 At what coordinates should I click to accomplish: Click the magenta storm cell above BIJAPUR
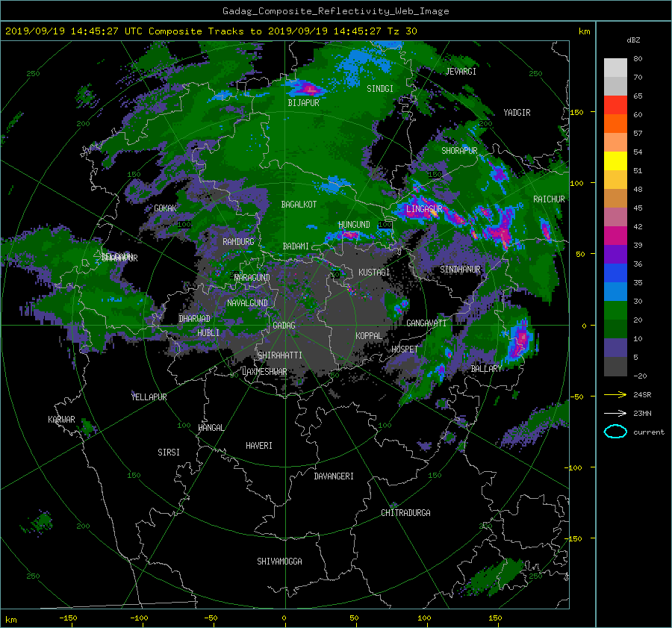[x=310, y=90]
